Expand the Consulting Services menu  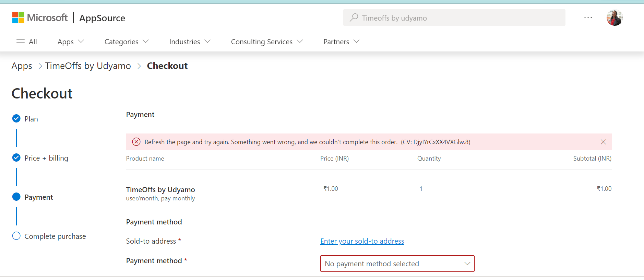[267, 42]
